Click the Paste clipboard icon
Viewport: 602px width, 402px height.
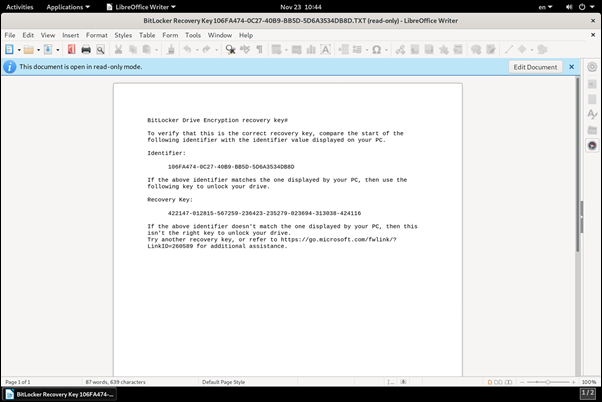(x=147, y=50)
